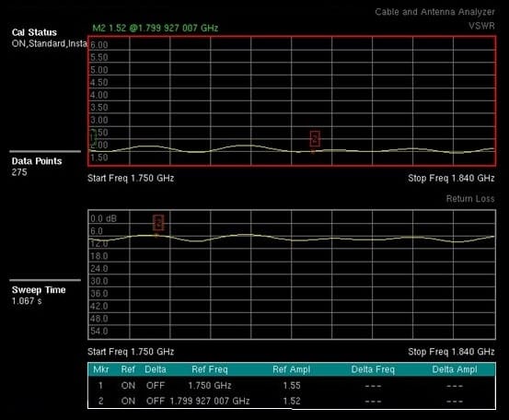Activate the Return Loss graph title label
Screen dimensions: 509x420
(470, 198)
